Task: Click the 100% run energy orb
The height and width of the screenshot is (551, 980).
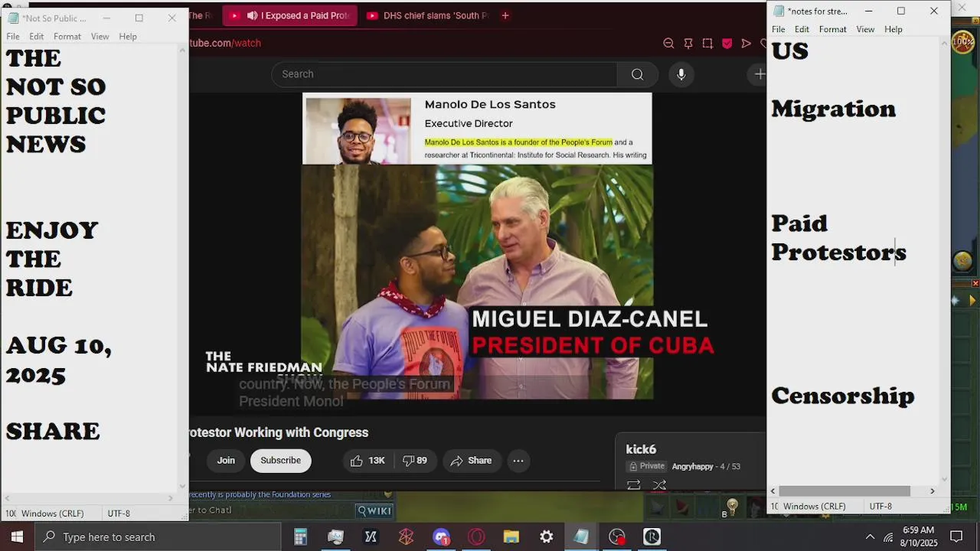Action: pos(963,42)
